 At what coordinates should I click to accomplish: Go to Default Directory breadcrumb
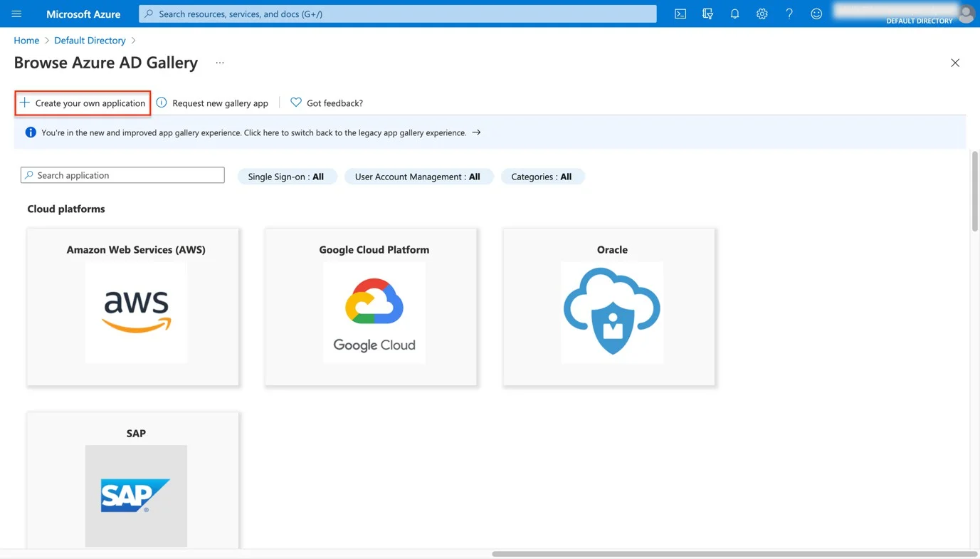click(x=90, y=41)
